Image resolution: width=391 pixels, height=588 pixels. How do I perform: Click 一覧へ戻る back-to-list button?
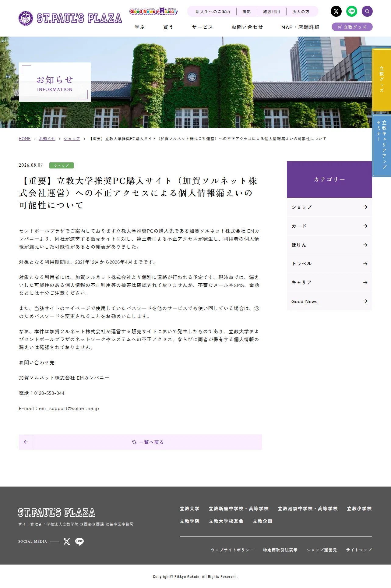tap(148, 442)
